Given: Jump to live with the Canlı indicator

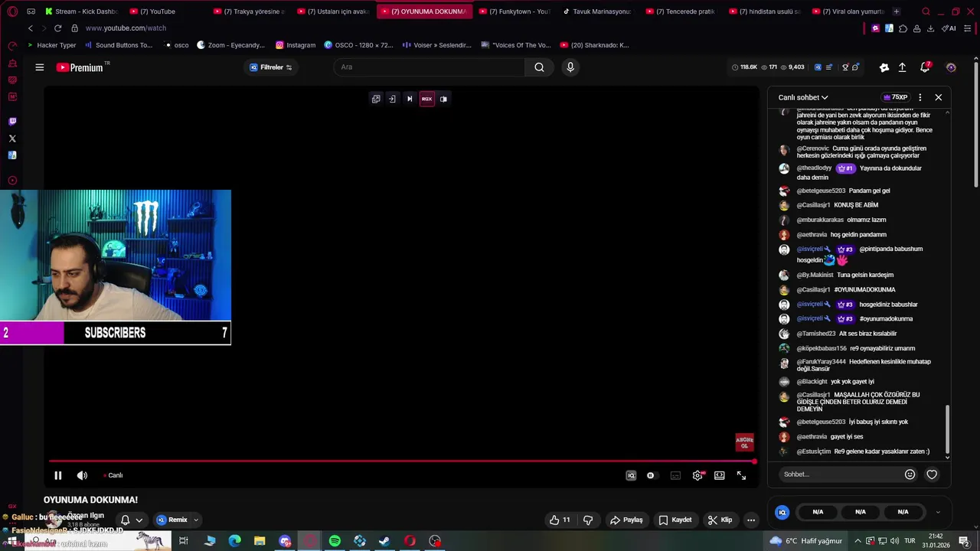Looking at the screenshot, I should pos(113,475).
